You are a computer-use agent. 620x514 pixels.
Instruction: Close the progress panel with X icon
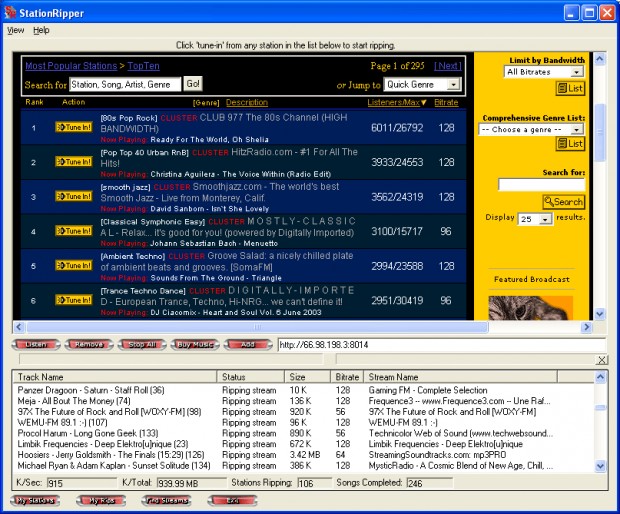coord(601,360)
